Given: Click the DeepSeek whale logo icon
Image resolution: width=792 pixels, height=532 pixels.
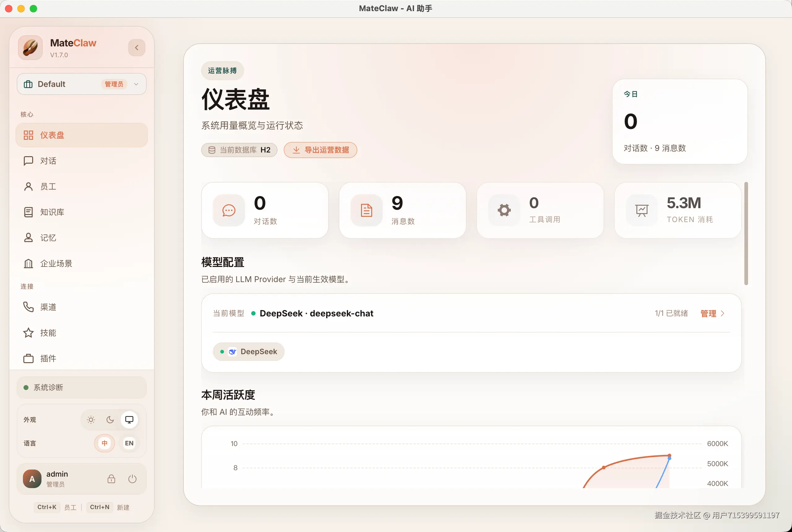Looking at the screenshot, I should coord(232,351).
